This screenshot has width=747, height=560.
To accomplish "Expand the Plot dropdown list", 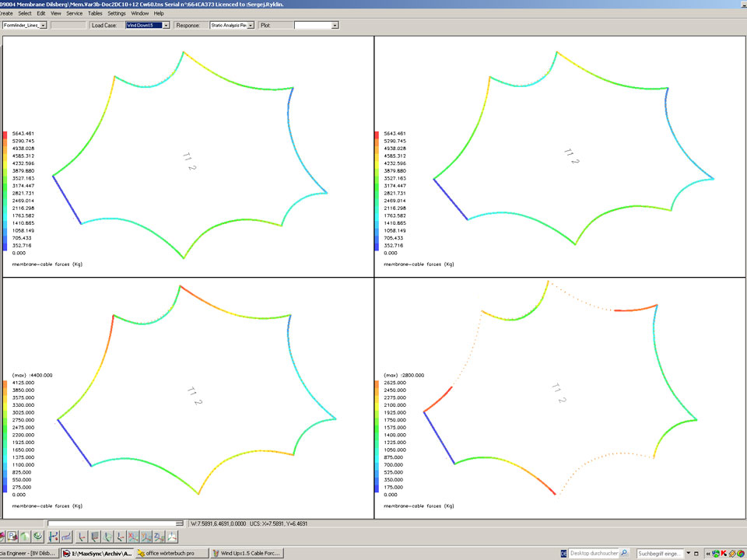I will click(x=335, y=26).
